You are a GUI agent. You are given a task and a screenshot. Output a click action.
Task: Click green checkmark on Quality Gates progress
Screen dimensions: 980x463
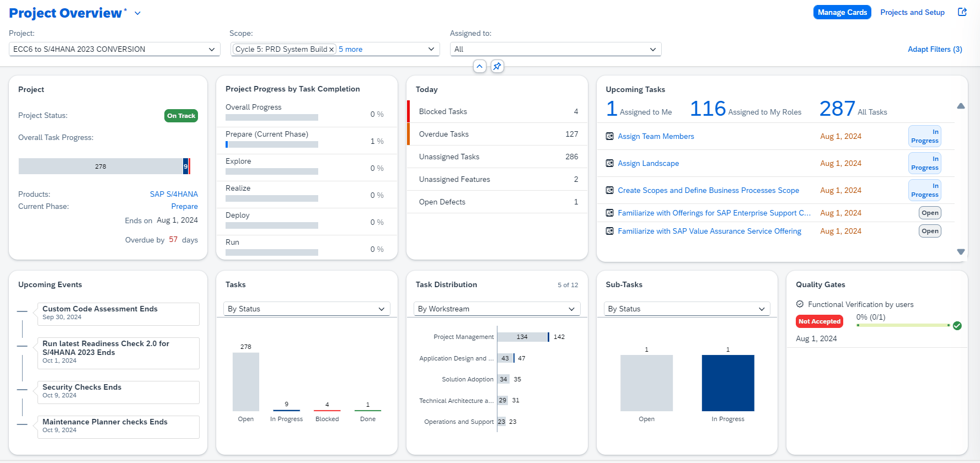(957, 326)
